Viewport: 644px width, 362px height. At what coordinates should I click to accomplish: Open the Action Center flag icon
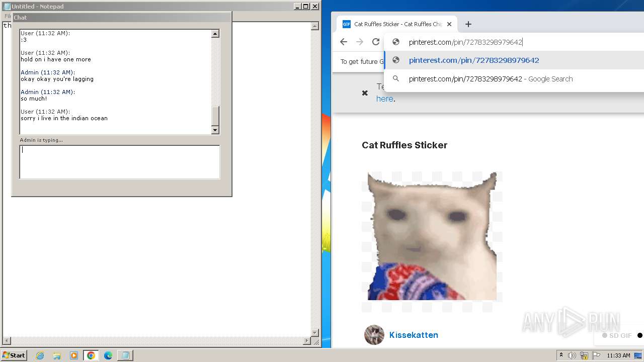pyautogui.click(x=596, y=355)
